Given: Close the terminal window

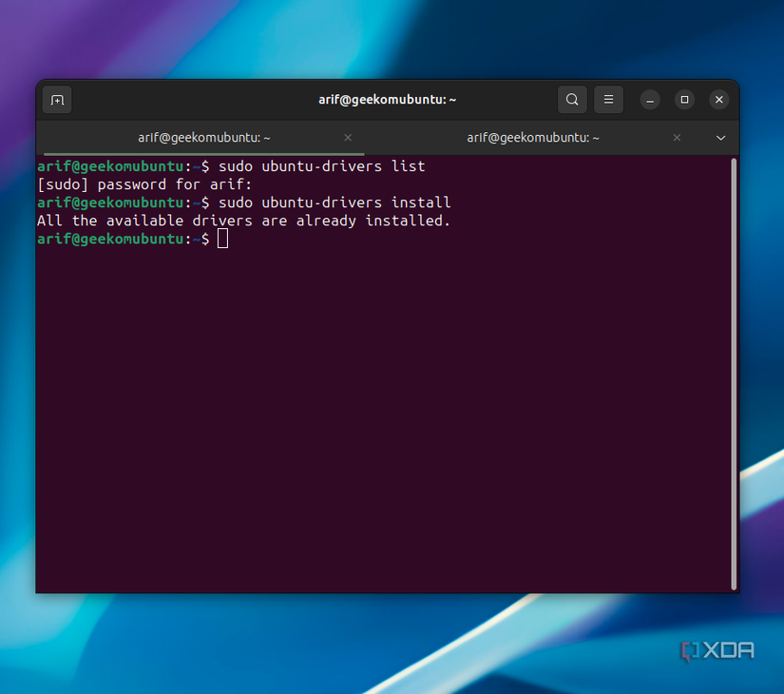Looking at the screenshot, I should coord(719,100).
